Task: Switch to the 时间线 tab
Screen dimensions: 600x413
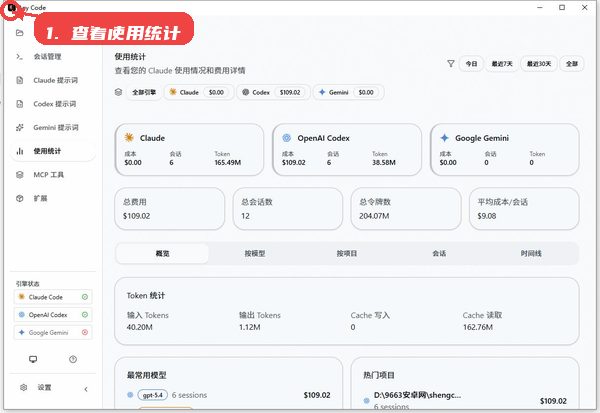Action: pyautogui.click(x=531, y=253)
